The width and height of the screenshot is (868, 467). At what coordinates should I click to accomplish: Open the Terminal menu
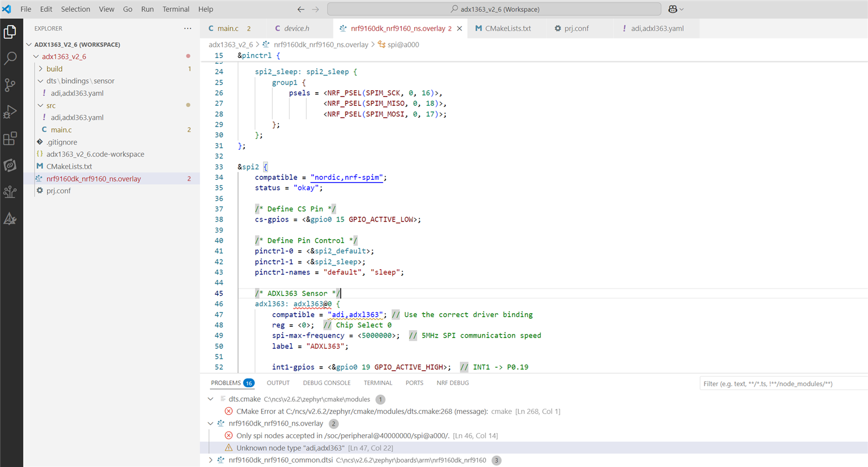[176, 9]
